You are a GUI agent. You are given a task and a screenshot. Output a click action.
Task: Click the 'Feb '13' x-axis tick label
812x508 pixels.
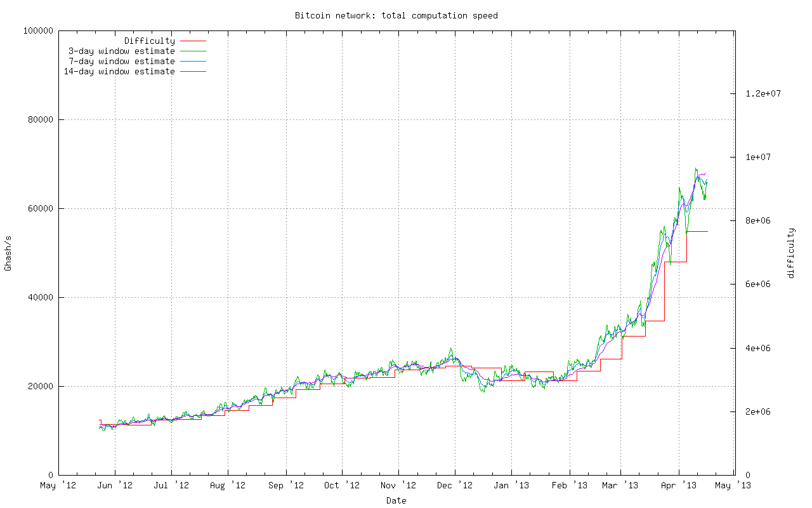(569, 486)
